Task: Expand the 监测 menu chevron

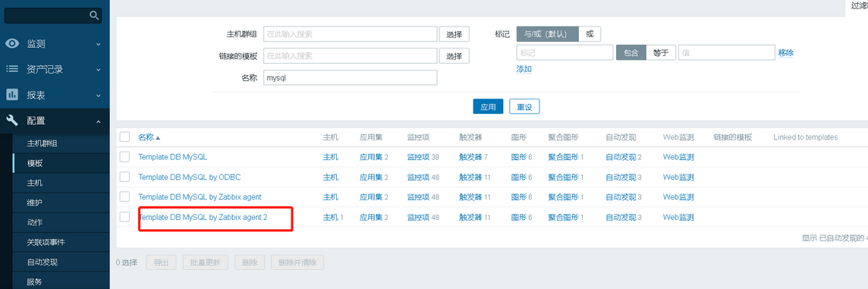Action: click(98, 44)
